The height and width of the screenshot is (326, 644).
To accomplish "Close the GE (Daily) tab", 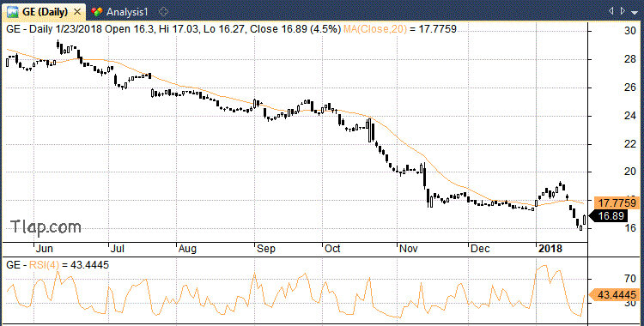I will 76,12.
